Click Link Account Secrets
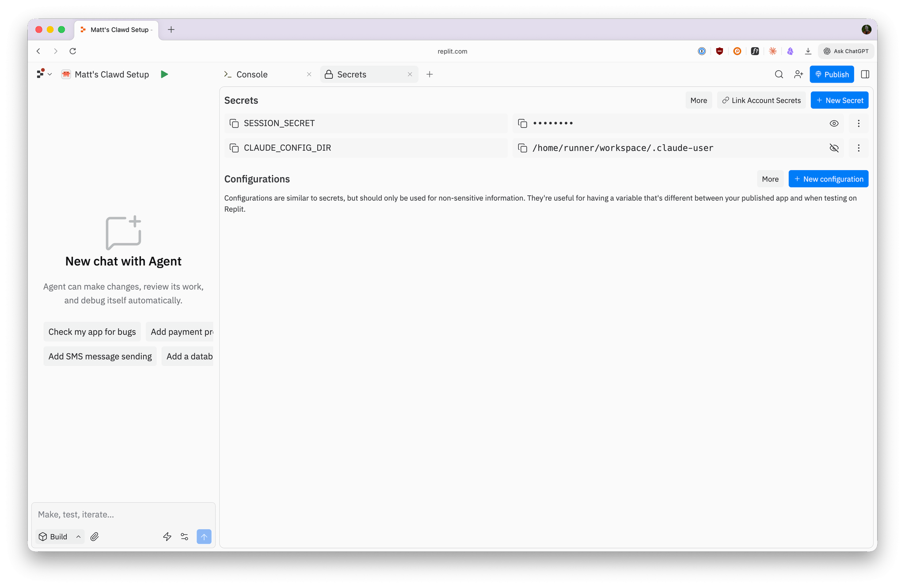The height and width of the screenshot is (588, 905). point(761,100)
